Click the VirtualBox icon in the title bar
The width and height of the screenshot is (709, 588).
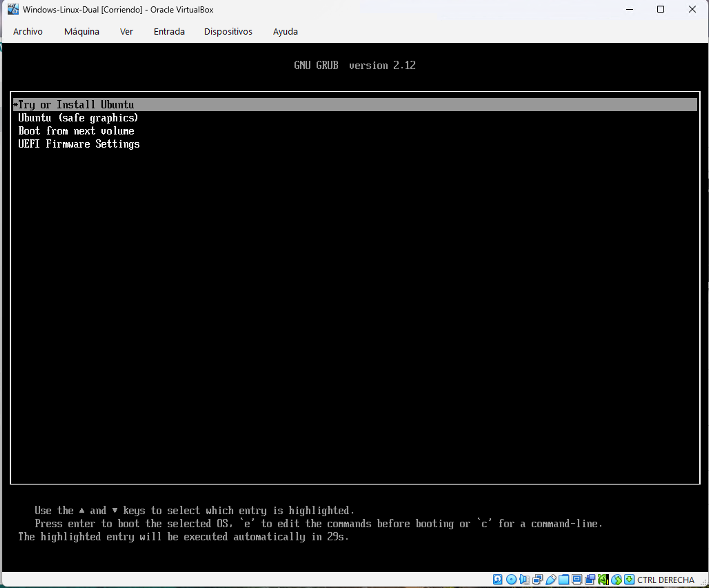point(13,9)
